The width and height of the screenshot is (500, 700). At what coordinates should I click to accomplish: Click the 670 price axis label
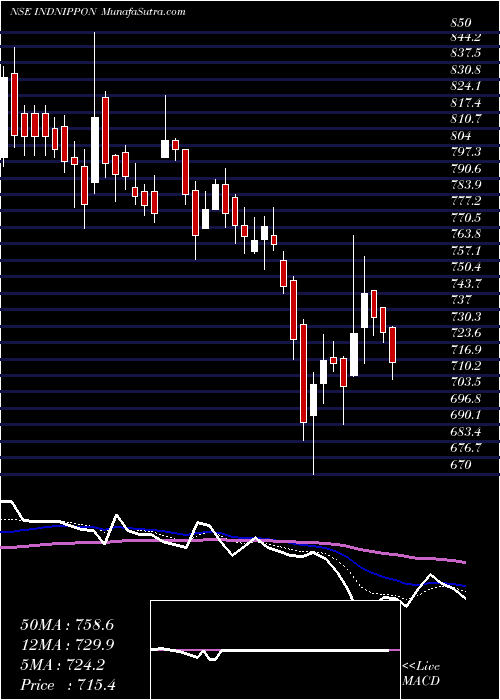[461, 465]
